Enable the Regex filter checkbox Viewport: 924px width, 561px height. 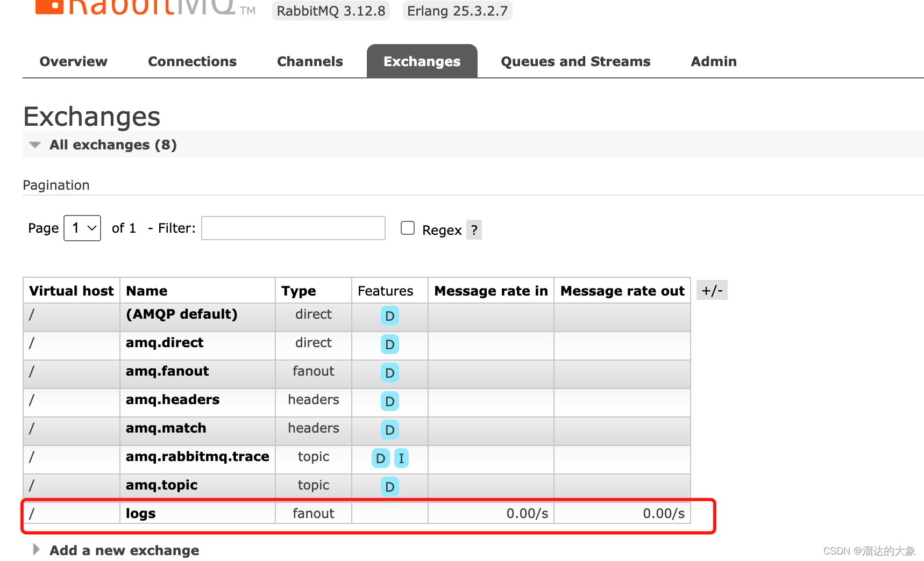pos(407,228)
